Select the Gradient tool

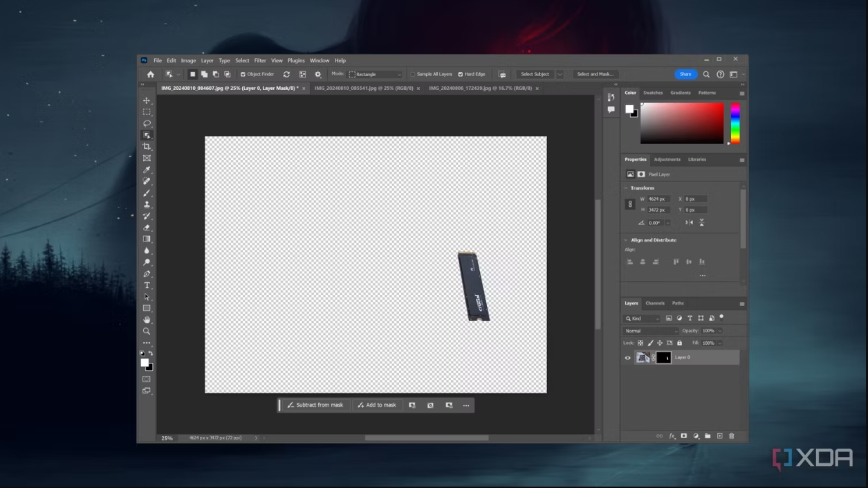(147, 239)
